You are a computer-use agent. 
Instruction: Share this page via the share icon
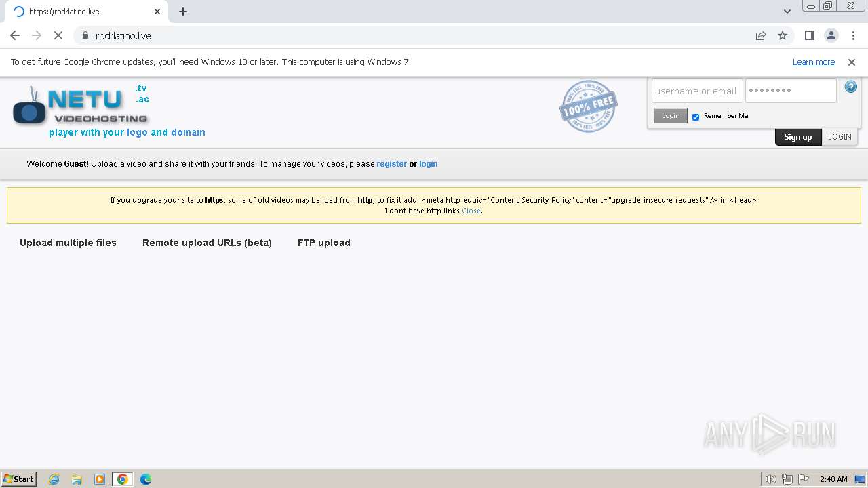coord(761,35)
